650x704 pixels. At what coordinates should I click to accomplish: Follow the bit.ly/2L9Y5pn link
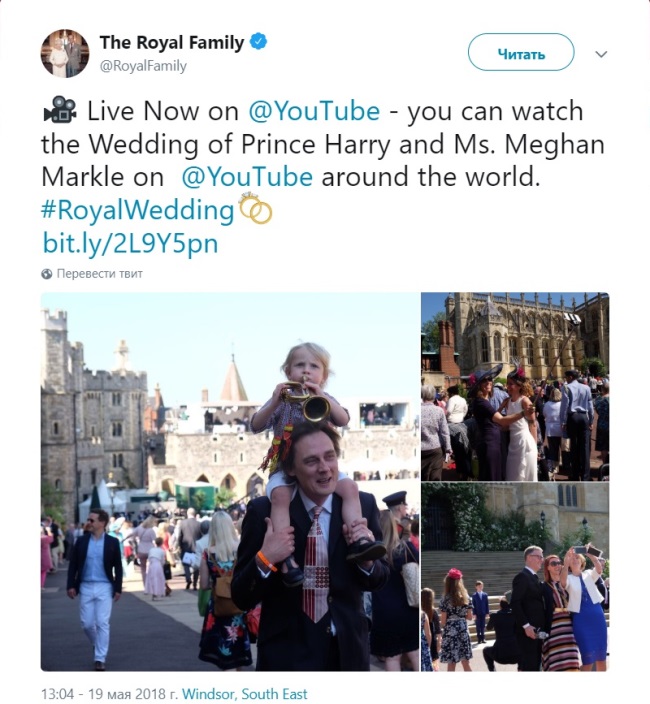point(129,243)
